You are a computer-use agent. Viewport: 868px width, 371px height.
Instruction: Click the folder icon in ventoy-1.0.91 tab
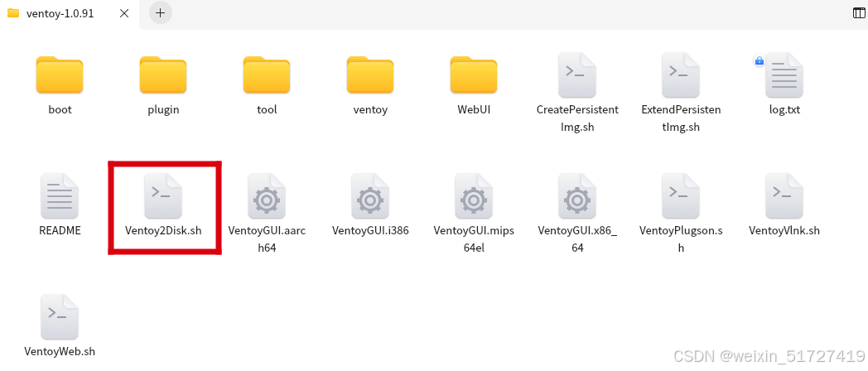point(13,13)
